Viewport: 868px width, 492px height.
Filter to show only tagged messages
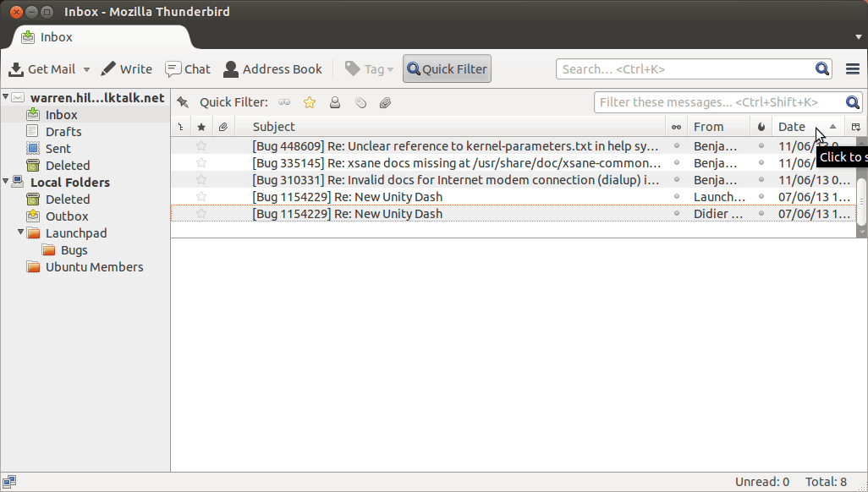tap(360, 102)
